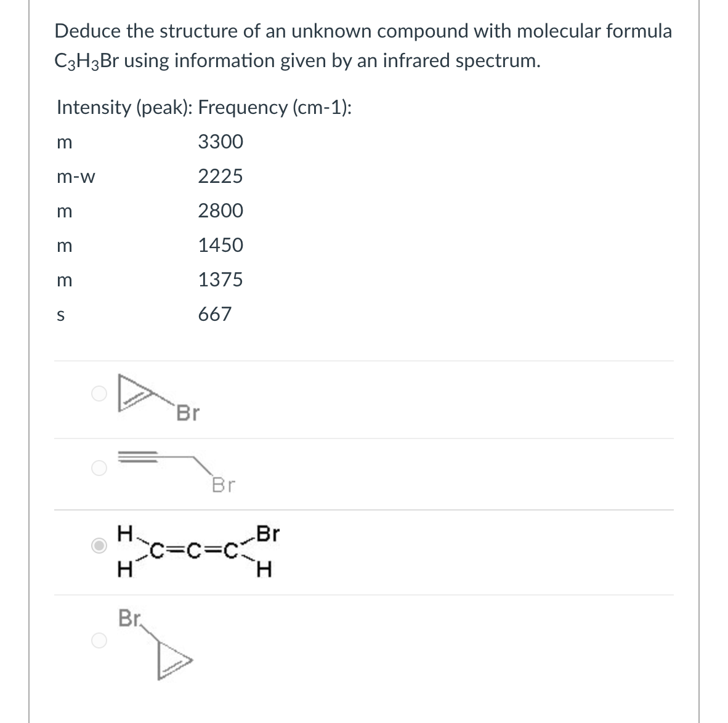The width and height of the screenshot is (728, 723).
Task: Click the s intensity marker
Action: (x=60, y=315)
